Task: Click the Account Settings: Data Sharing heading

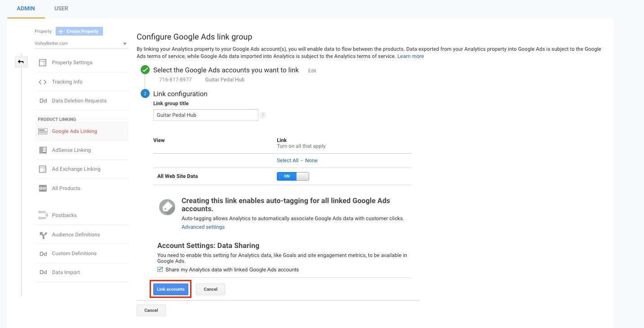Action: point(208,246)
